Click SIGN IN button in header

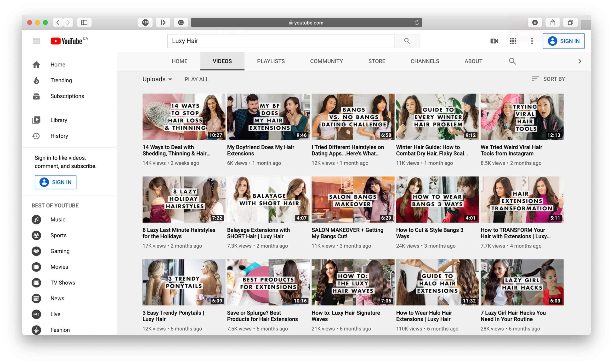point(564,41)
